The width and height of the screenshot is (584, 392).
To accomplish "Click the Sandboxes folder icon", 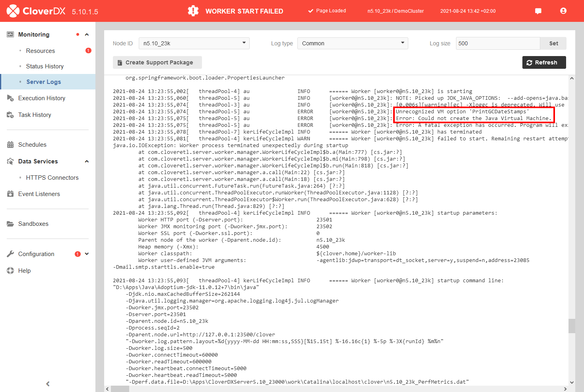I will click(x=10, y=224).
